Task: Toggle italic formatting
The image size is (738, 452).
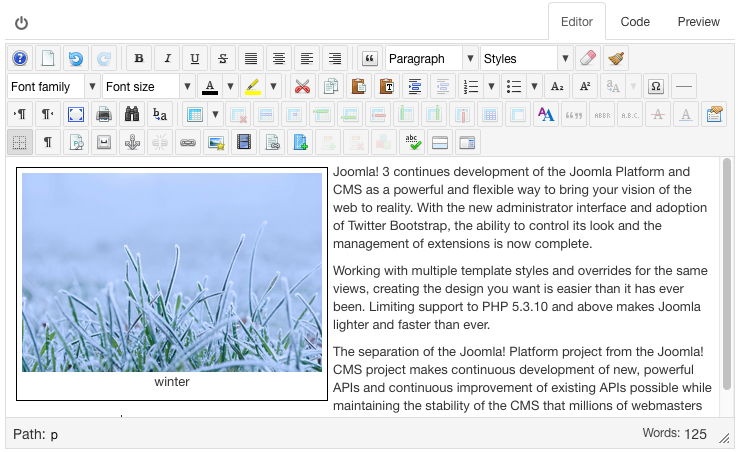Action: [167, 59]
